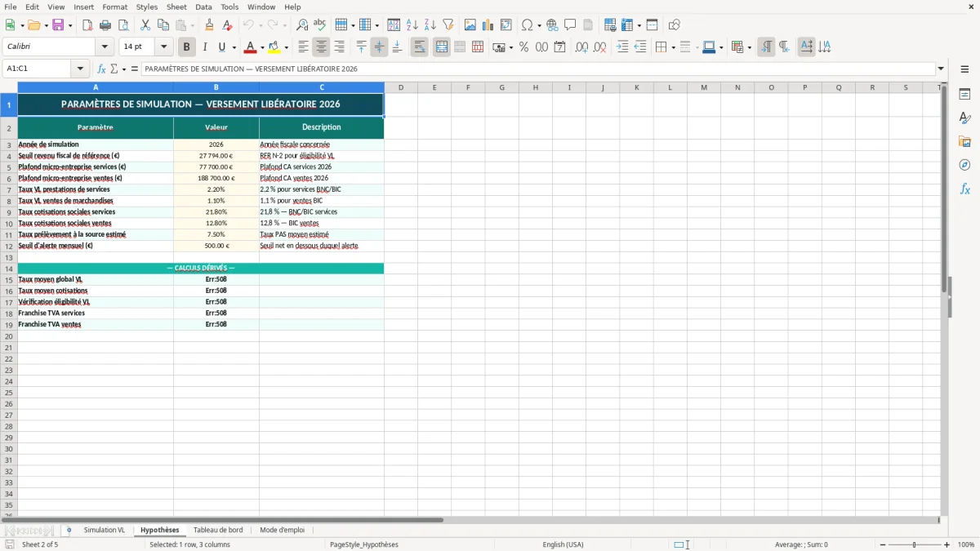Sort ascending
Screen dimensions: 980x551
pyautogui.click(x=412, y=25)
